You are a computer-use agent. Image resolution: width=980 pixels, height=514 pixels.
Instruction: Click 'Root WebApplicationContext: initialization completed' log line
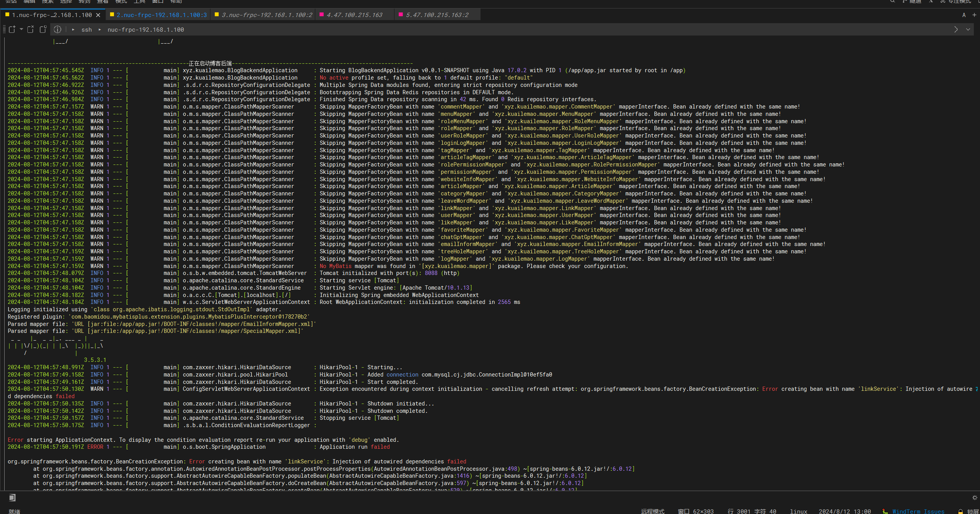[x=264, y=302]
